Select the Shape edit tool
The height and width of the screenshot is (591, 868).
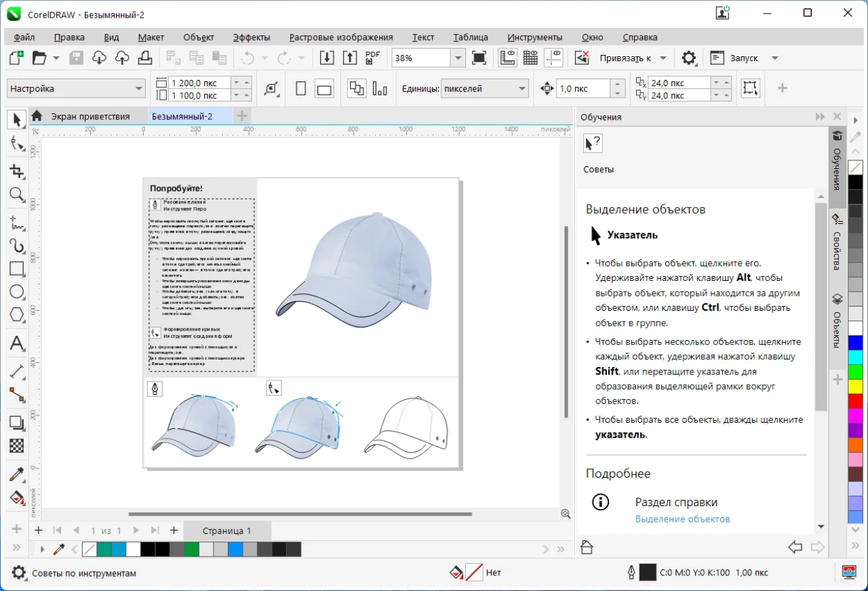point(17,144)
